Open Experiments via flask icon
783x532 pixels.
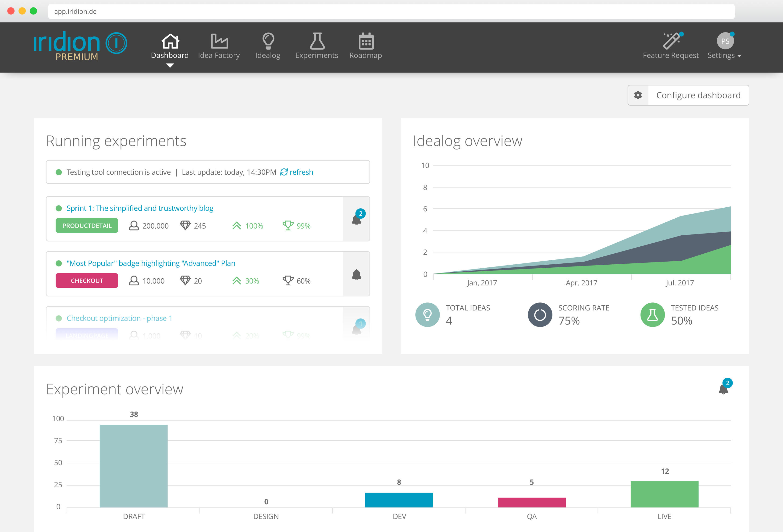(317, 41)
